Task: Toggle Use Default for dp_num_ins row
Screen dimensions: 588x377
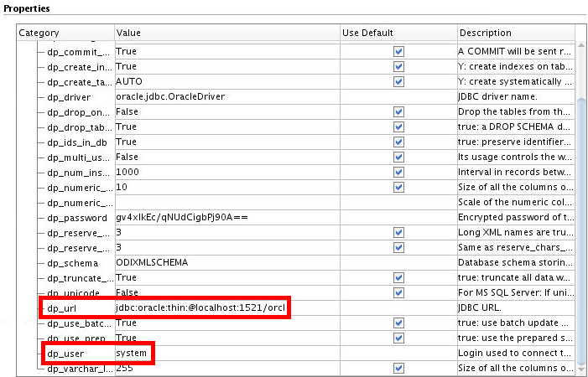Action: point(398,173)
